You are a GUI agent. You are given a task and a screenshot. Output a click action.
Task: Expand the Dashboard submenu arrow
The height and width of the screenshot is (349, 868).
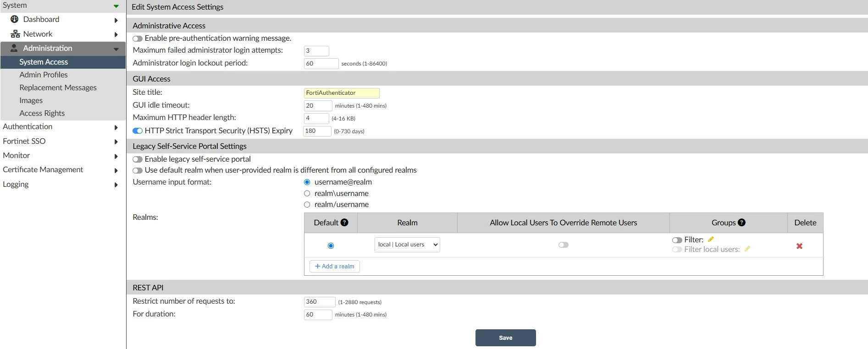(116, 20)
